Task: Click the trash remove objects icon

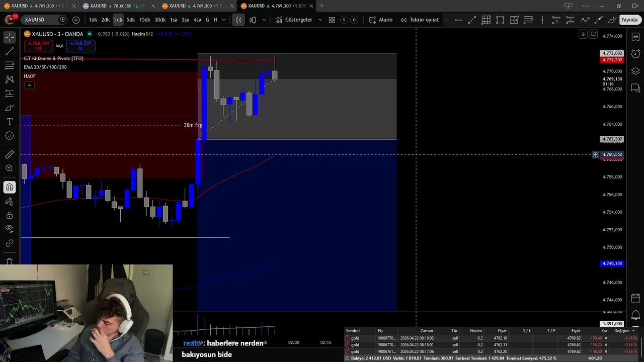Action: [10, 261]
